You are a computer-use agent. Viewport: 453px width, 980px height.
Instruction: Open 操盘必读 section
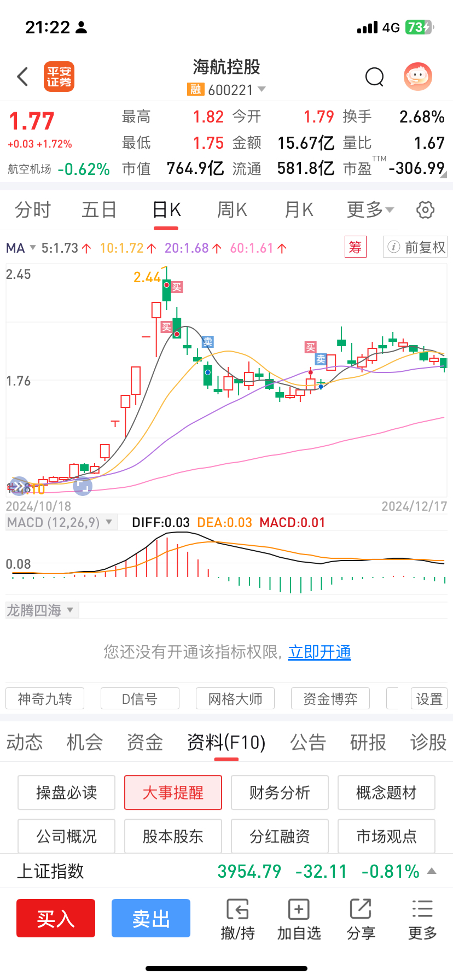(66, 792)
